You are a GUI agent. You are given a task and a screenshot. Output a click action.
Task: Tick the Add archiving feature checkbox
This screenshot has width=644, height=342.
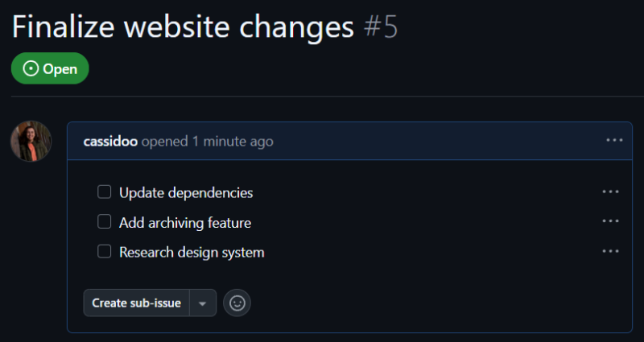104,222
